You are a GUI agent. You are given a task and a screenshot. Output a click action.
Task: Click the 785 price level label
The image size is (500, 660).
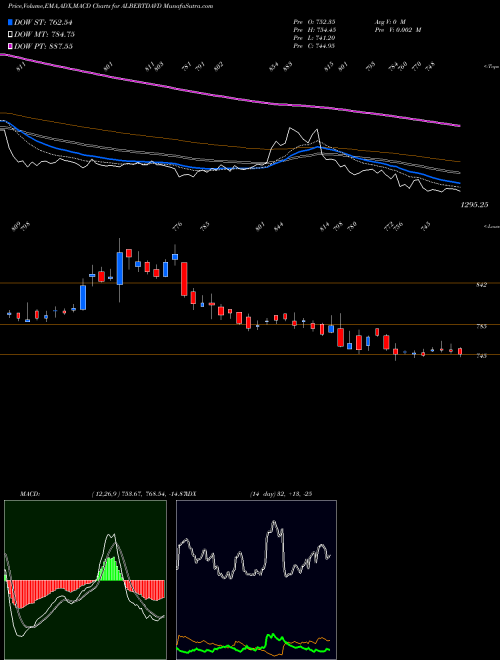tap(482, 326)
